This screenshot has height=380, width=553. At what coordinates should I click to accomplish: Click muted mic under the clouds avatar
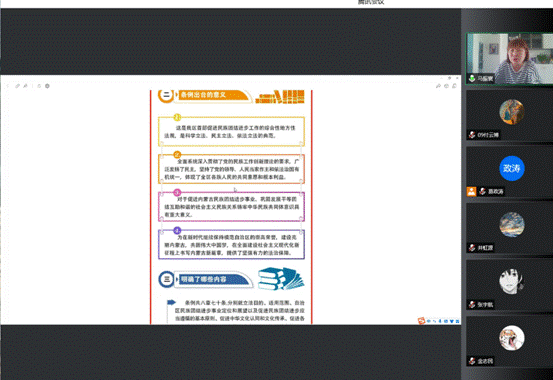[x=472, y=248]
